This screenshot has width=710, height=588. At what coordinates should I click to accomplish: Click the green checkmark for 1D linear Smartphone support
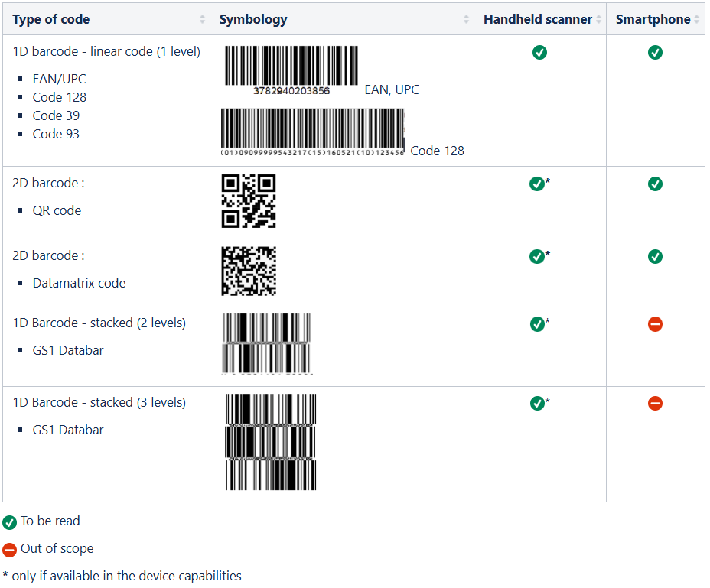tap(655, 53)
